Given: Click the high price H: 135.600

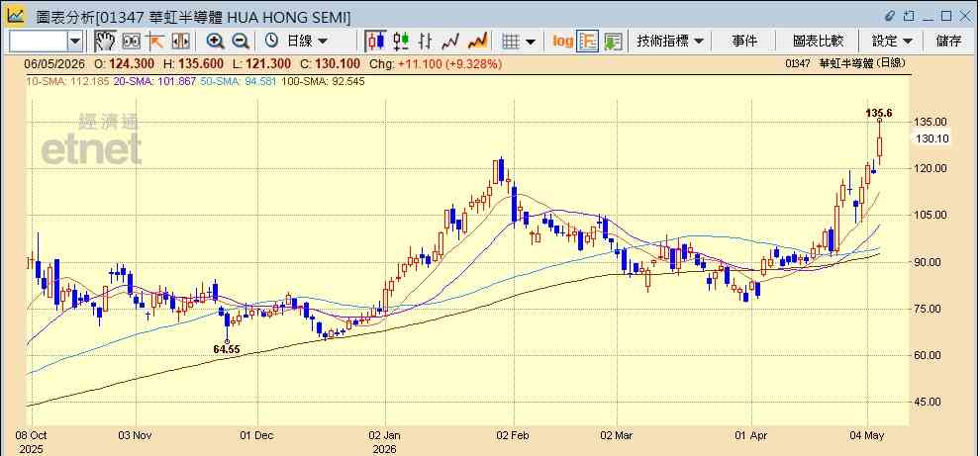Looking at the screenshot, I should tap(194, 63).
